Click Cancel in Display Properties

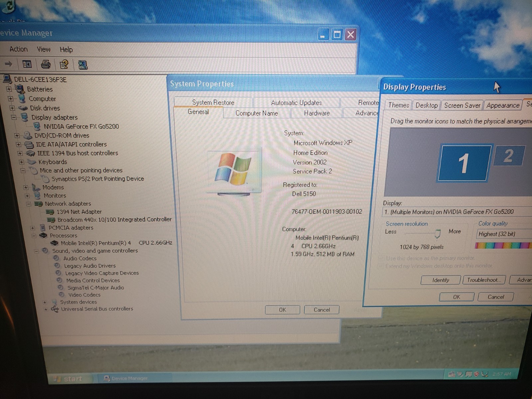pos(496,297)
